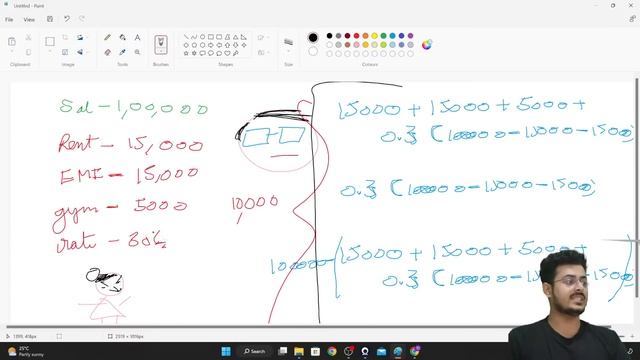Click the Cut scissors icon

click(28, 38)
